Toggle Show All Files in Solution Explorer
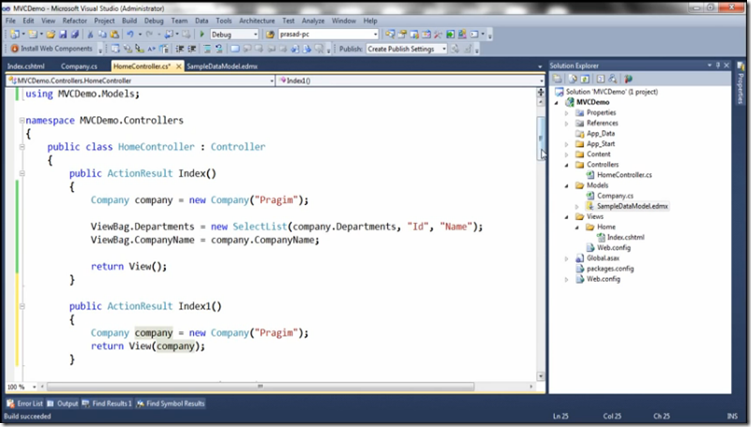Image resolution: width=751 pixels, height=427 pixels. coord(573,79)
